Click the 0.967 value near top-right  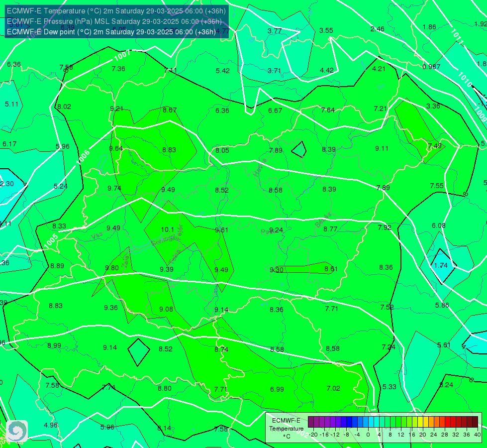431,67
